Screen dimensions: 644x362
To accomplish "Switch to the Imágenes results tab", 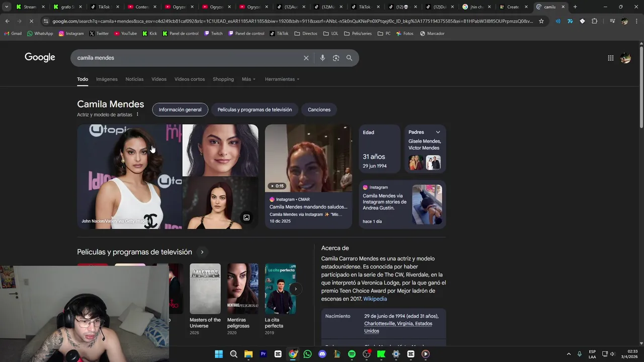I will pos(107,79).
